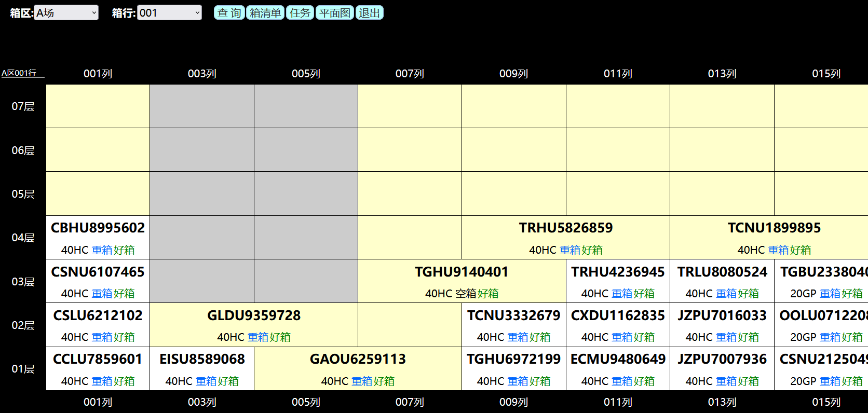Select container TGHU6972199

(514, 359)
